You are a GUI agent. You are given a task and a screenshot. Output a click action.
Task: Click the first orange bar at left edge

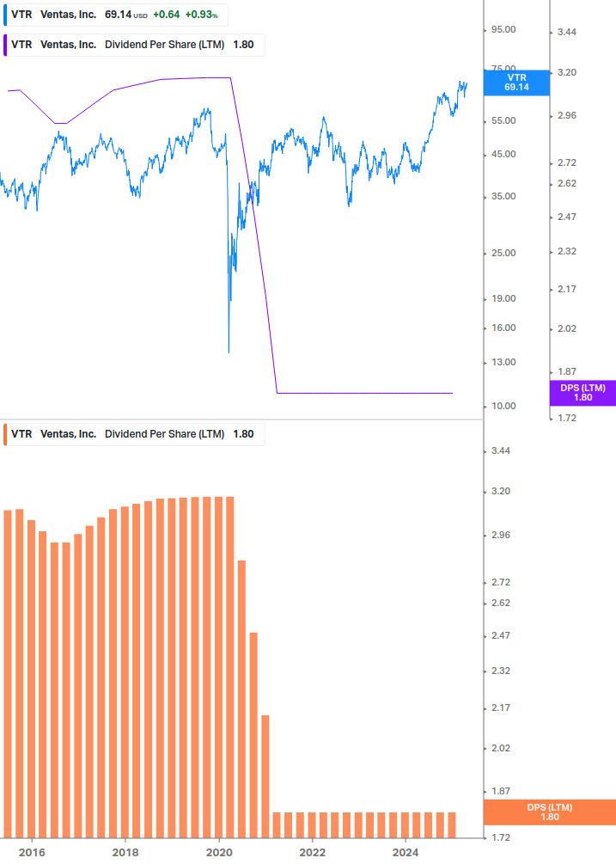click(x=8, y=674)
